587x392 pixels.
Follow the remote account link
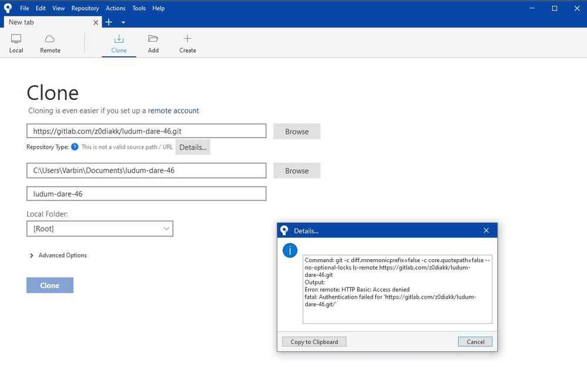tap(173, 111)
